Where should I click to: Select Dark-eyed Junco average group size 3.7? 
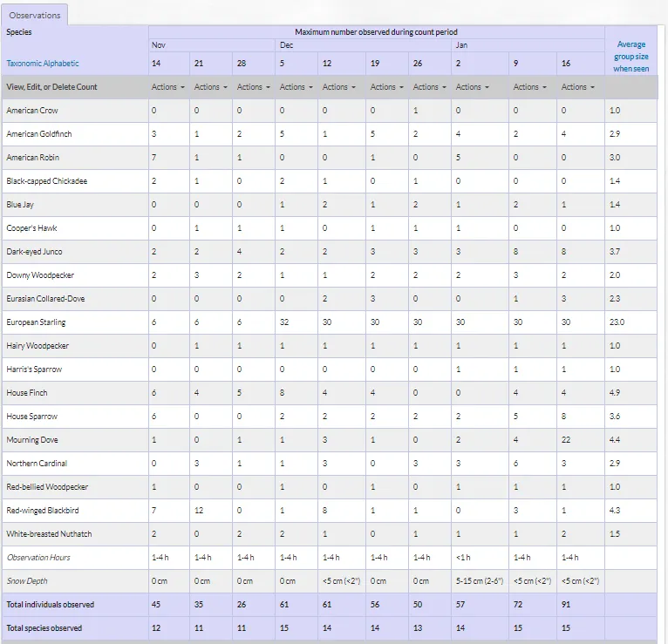click(615, 252)
